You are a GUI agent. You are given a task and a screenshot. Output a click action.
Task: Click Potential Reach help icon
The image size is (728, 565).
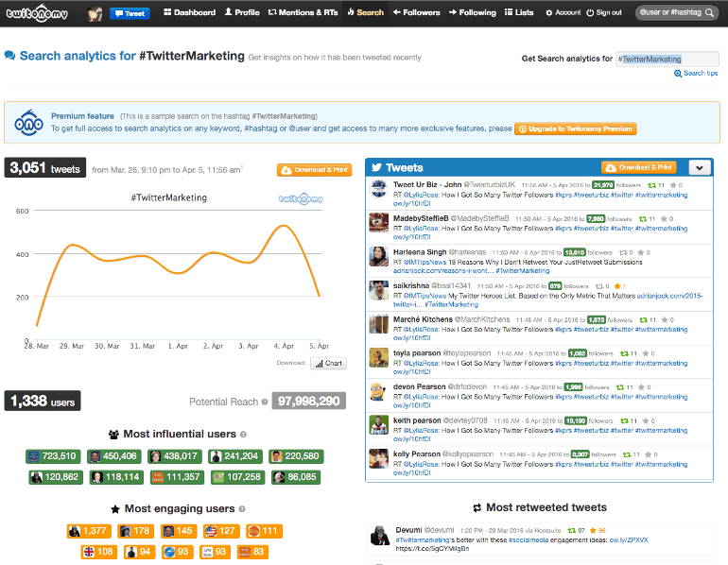pyautogui.click(x=265, y=402)
